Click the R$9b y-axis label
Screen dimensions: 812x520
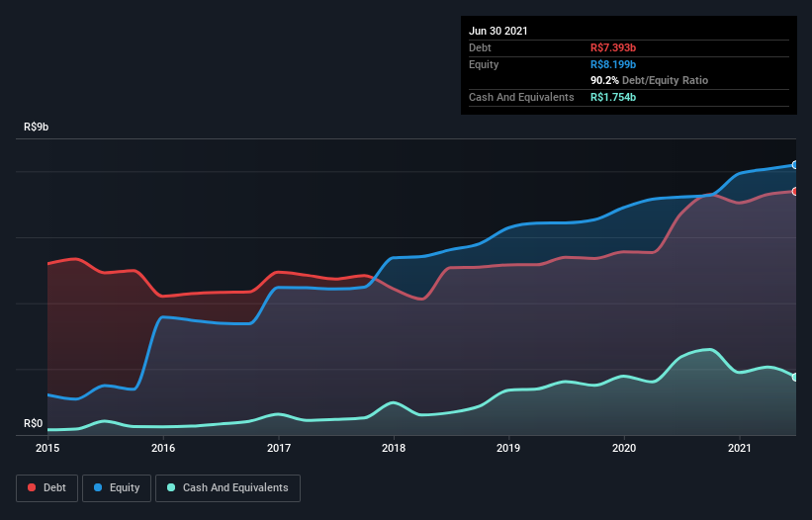[37, 128]
